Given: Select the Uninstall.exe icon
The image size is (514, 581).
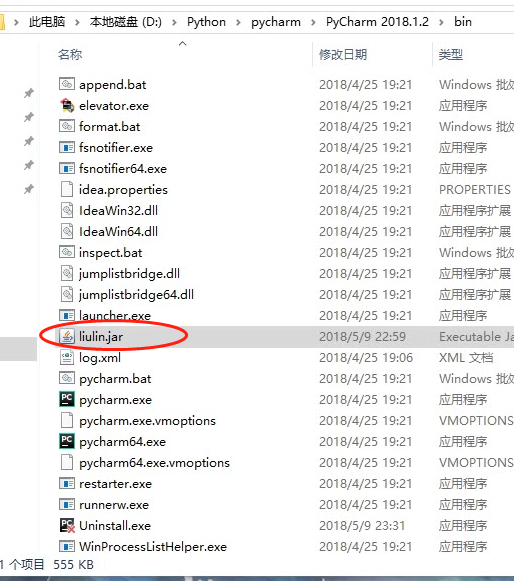Looking at the screenshot, I should (67, 525).
